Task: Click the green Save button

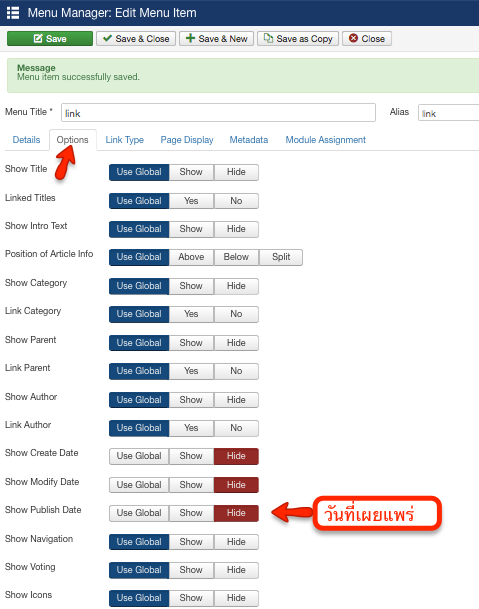Action: point(50,38)
